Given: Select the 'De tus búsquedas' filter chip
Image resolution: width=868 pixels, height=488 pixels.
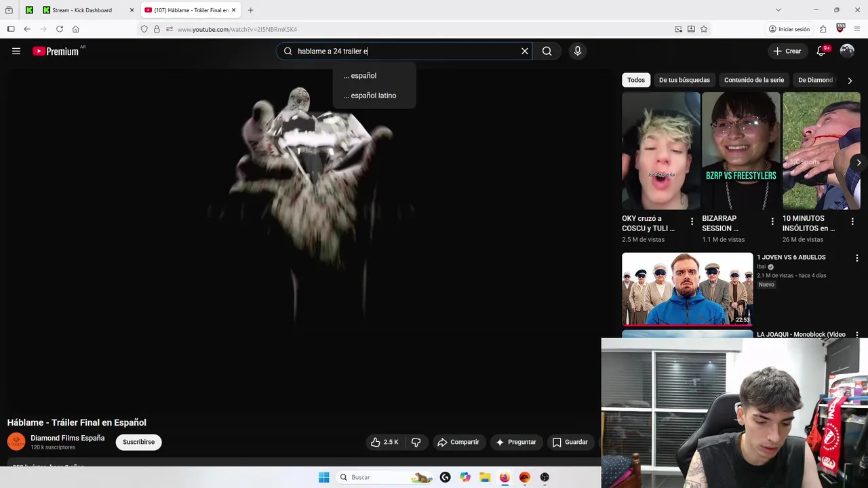Looking at the screenshot, I should click(684, 80).
